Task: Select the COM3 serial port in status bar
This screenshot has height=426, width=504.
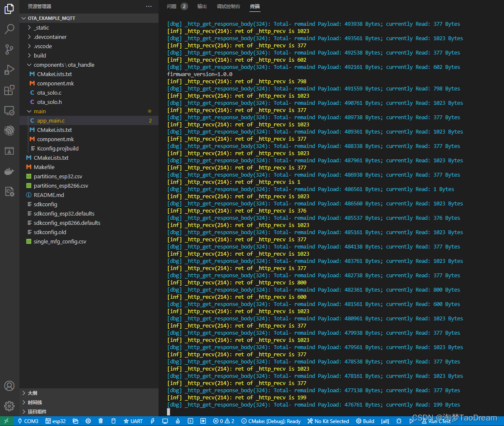Action: (x=28, y=421)
